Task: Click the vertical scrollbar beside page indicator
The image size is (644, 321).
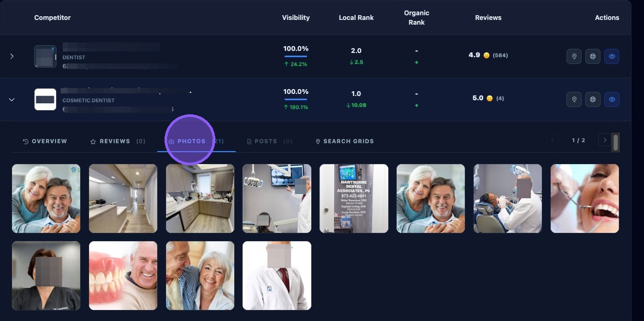Action: pyautogui.click(x=616, y=142)
